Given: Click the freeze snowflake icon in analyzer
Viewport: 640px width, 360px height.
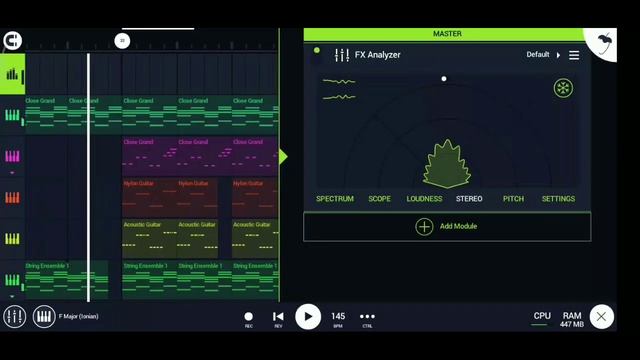Looking at the screenshot, I should pos(563,88).
